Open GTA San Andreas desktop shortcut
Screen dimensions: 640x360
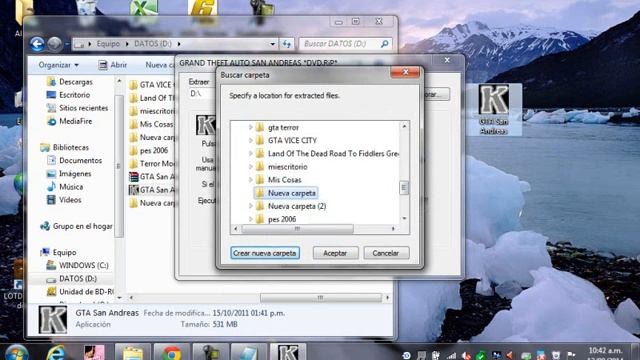(x=494, y=109)
